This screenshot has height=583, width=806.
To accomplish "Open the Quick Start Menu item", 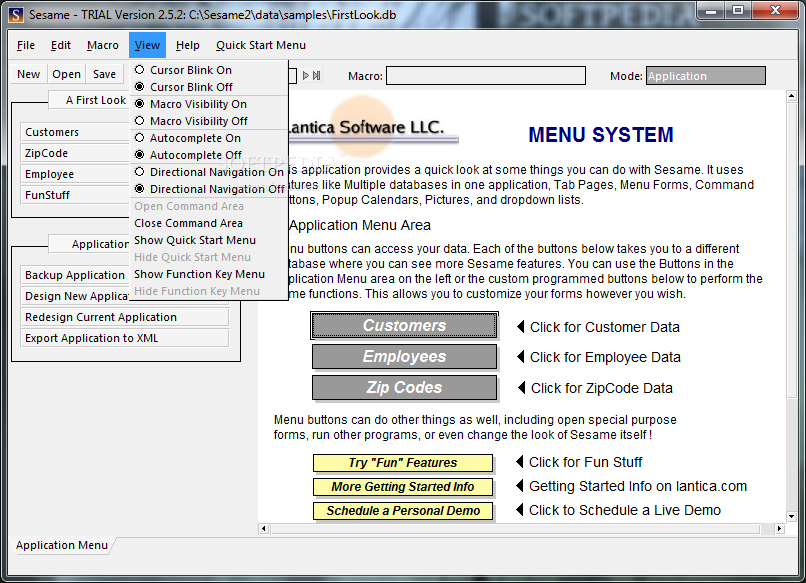I will [x=261, y=45].
